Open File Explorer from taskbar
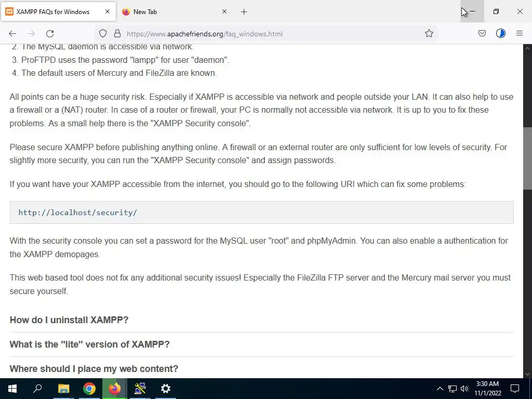This screenshot has width=532, height=399. click(x=63, y=389)
